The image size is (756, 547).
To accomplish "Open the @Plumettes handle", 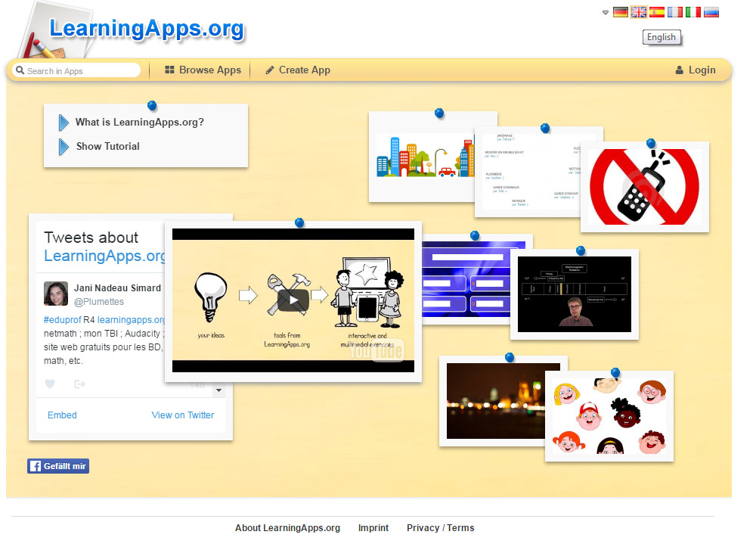I will pos(99,301).
